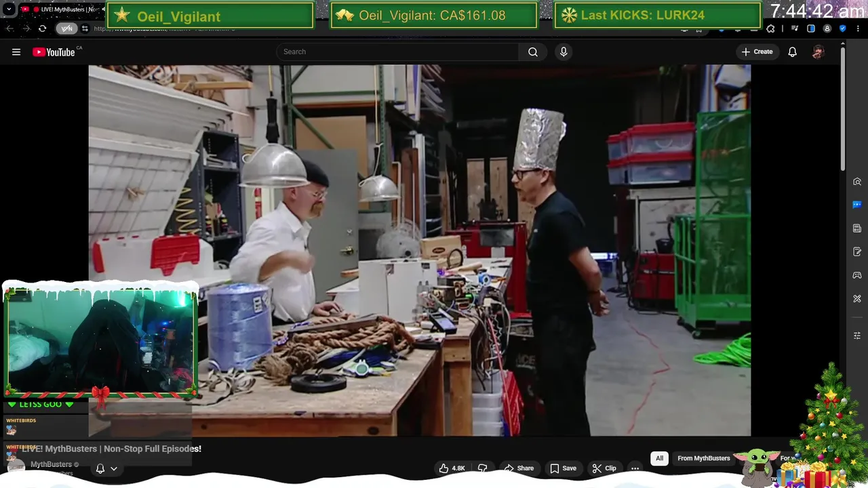Expand the tab search dropdown arrow
This screenshot has height=488, width=868.
pos(9,9)
